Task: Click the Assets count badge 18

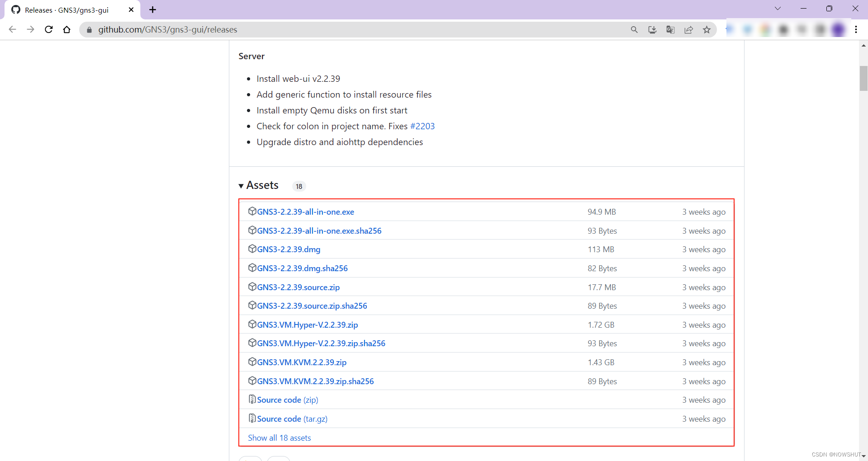Action: 299,186
